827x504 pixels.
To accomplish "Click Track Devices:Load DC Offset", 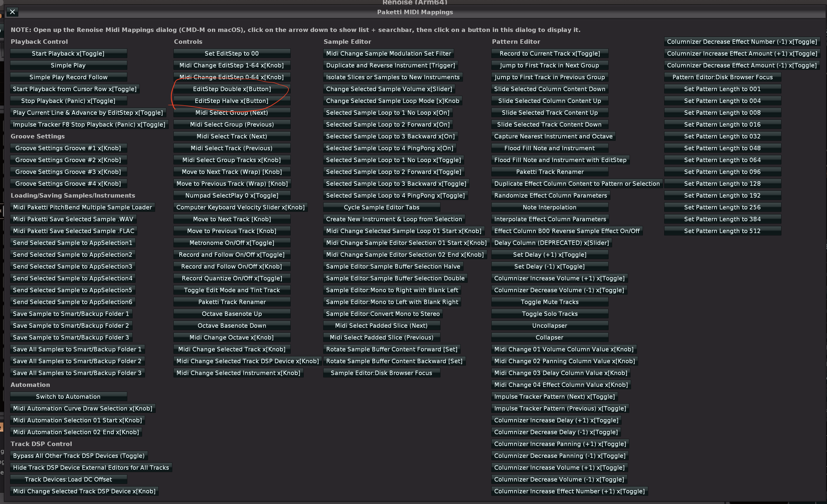I will click(68, 479).
